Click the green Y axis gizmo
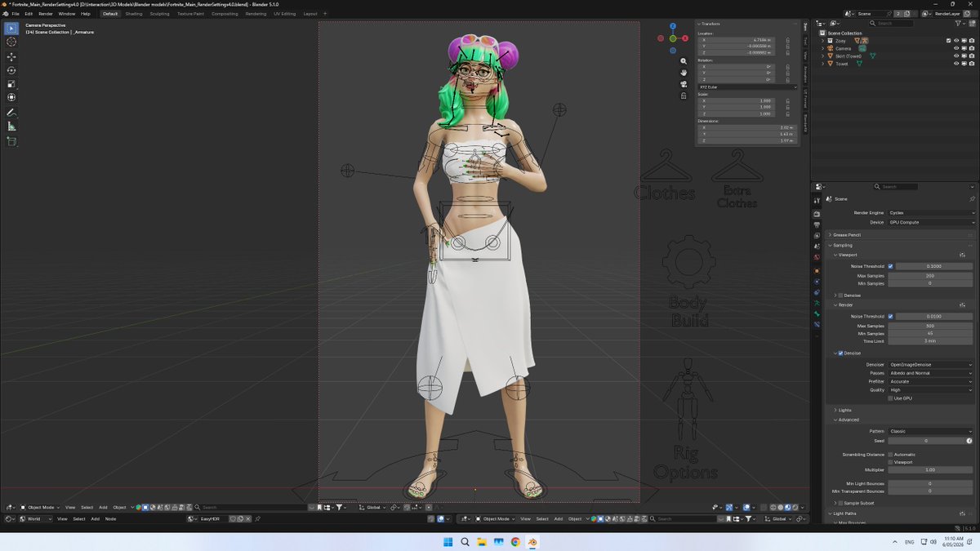 click(x=674, y=39)
